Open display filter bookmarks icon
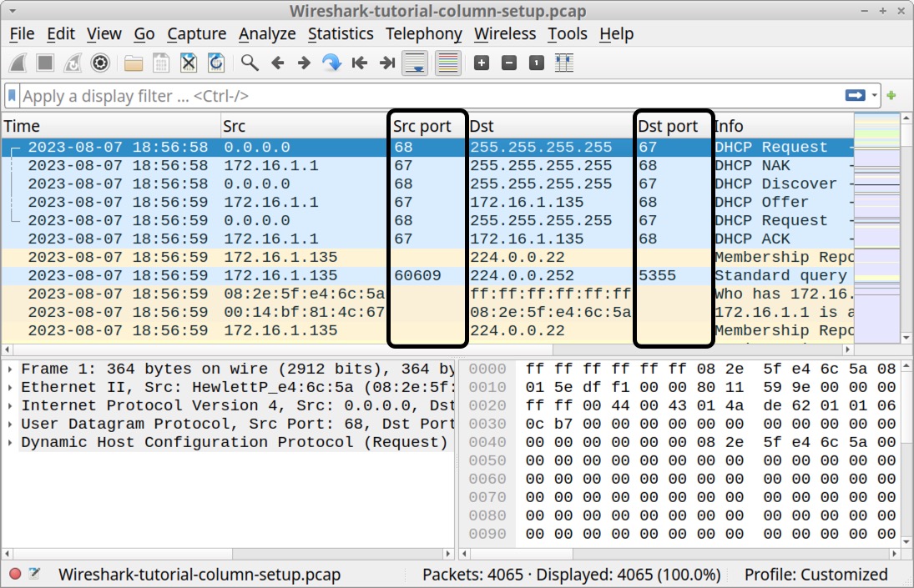Image resolution: width=914 pixels, height=588 pixels. [12, 95]
